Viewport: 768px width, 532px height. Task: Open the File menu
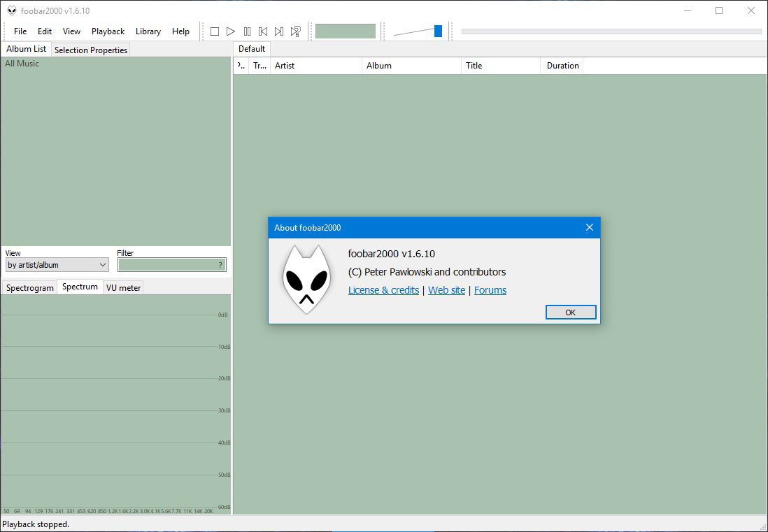(20, 31)
